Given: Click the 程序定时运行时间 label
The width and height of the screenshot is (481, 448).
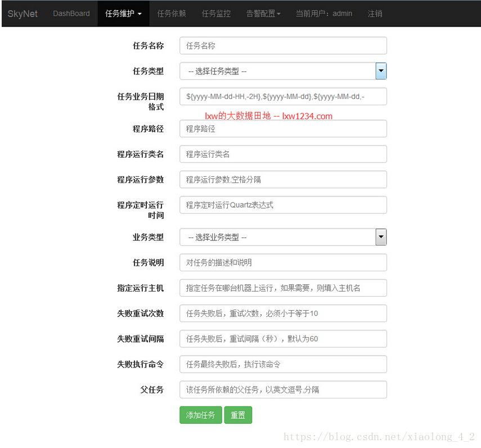Looking at the screenshot, I should (x=141, y=210).
